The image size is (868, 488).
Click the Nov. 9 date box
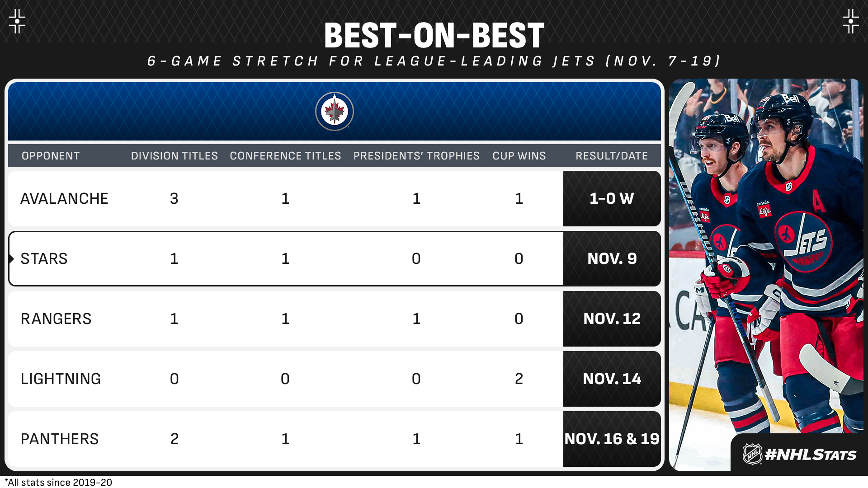612,259
